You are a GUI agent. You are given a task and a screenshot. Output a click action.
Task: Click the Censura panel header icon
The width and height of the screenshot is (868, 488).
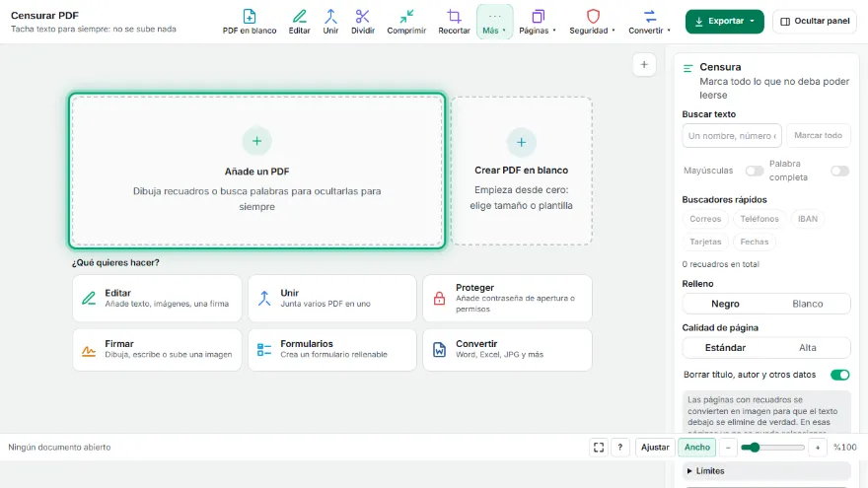tap(688, 68)
